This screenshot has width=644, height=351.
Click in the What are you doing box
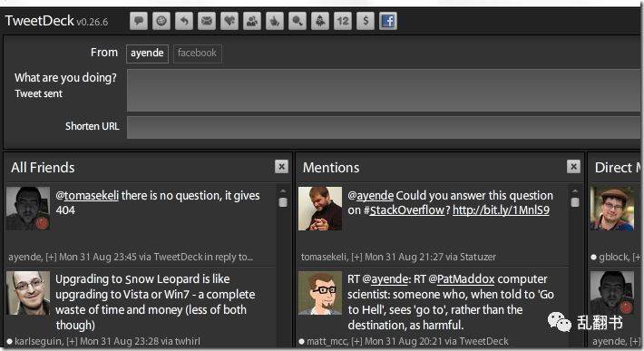coord(384,91)
